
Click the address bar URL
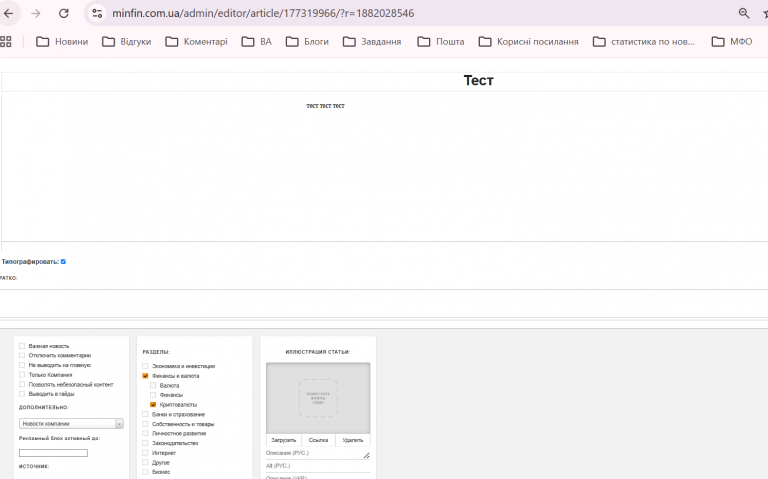(263, 13)
